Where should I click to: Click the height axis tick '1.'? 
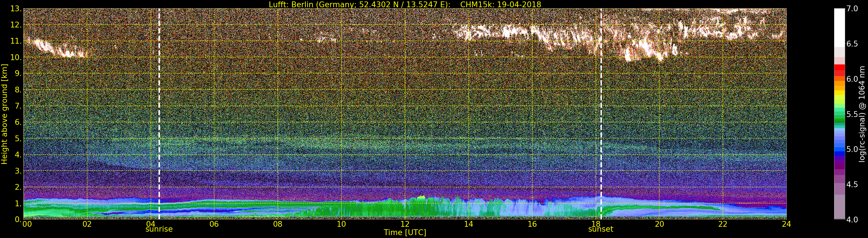[18, 203]
